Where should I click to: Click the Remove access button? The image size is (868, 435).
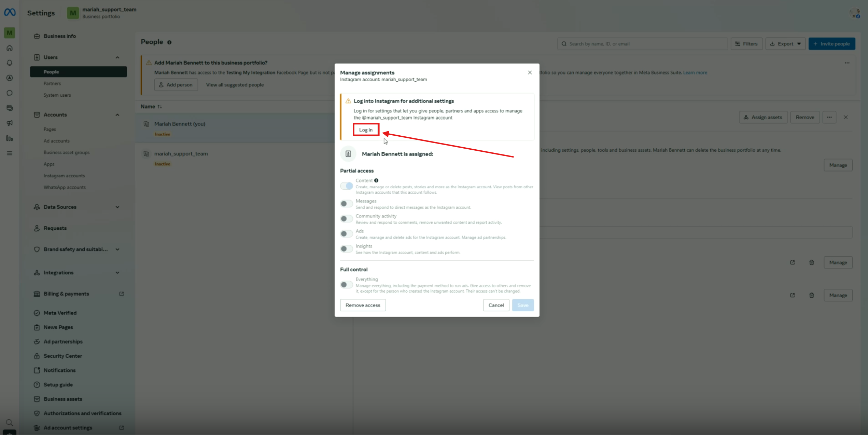click(x=363, y=305)
